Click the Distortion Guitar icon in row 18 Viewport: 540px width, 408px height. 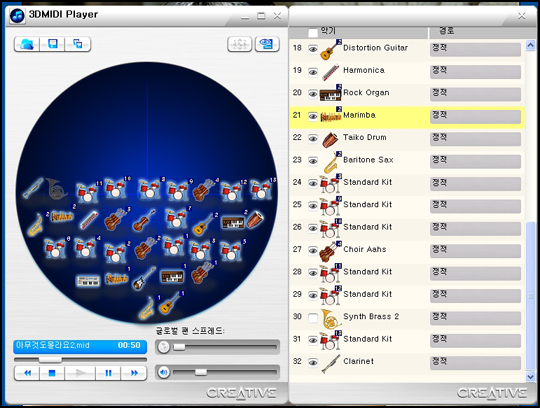click(x=330, y=50)
